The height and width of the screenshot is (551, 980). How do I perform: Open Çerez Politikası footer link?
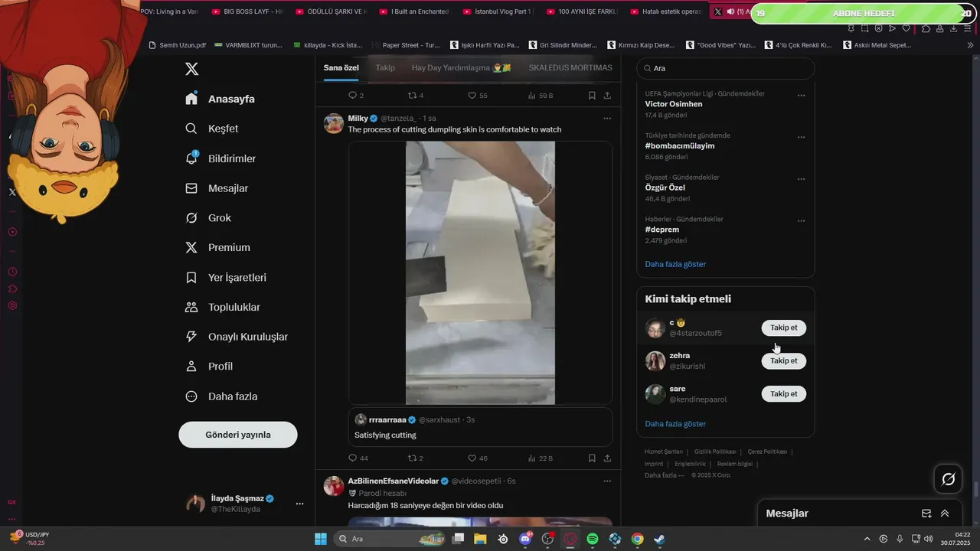pos(767,452)
